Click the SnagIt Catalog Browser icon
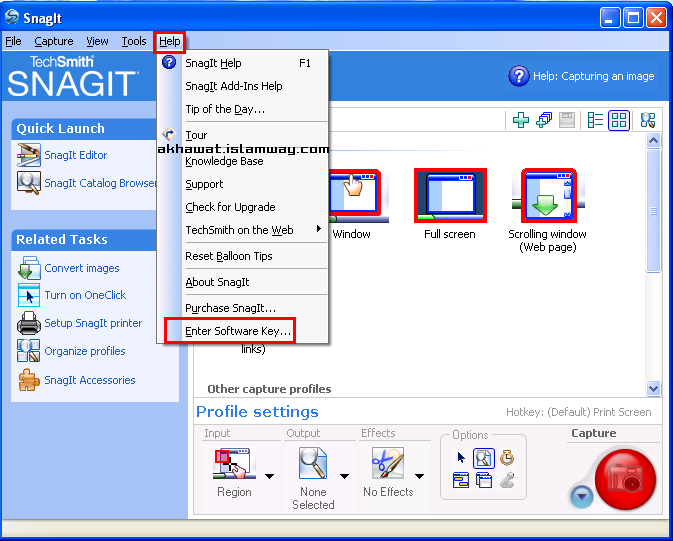The width and height of the screenshot is (673, 541). click(x=29, y=183)
